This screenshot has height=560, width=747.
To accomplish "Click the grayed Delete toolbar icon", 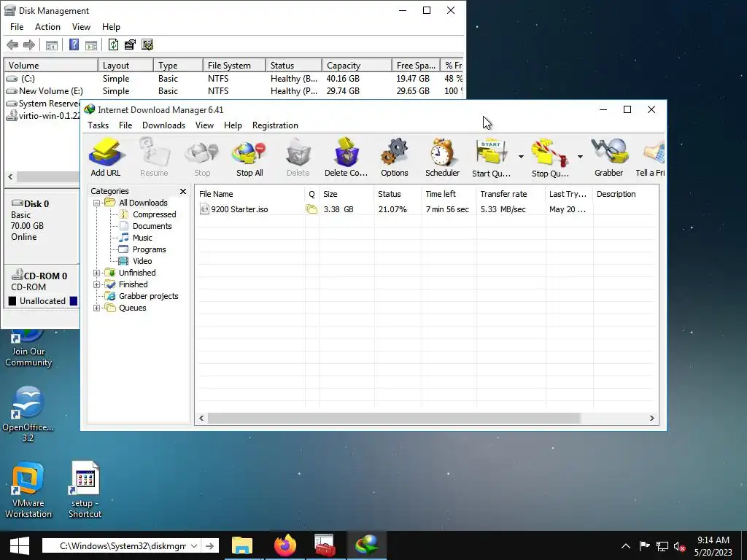I will (298, 157).
